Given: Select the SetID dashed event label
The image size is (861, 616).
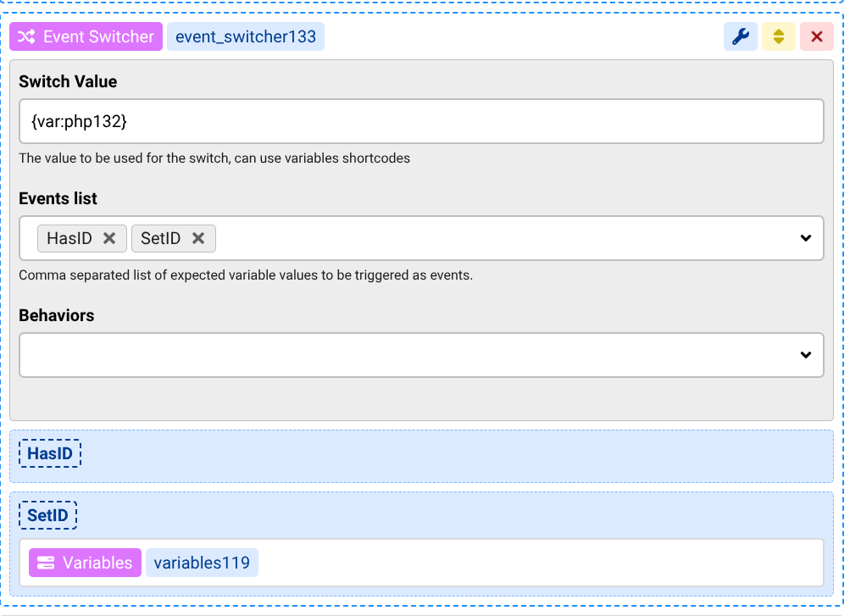Looking at the screenshot, I should (48, 515).
